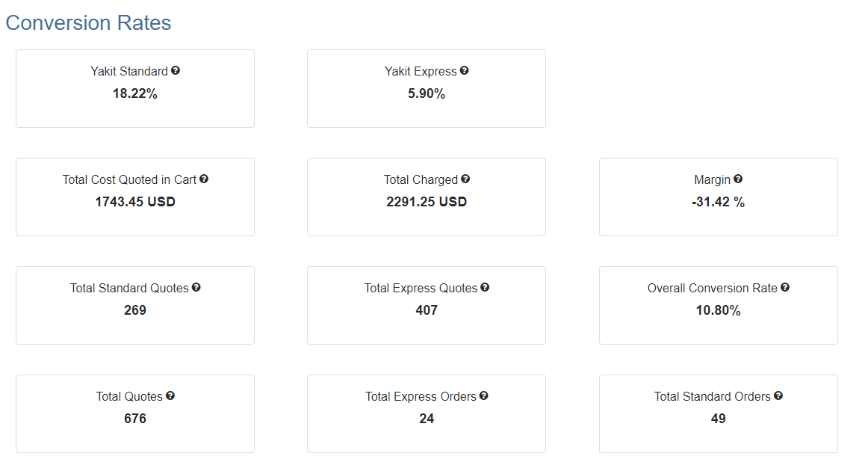Click help icon beside Total Standard Quotes

tap(196, 287)
